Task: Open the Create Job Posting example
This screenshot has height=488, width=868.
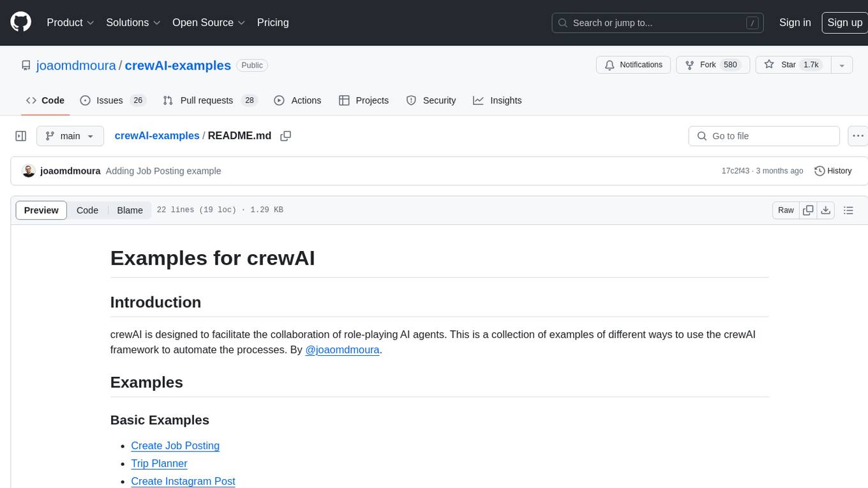Action: click(176, 446)
